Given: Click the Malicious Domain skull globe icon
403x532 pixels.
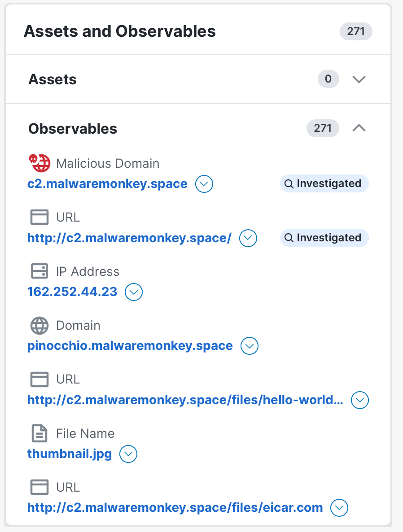Looking at the screenshot, I should pos(39,163).
